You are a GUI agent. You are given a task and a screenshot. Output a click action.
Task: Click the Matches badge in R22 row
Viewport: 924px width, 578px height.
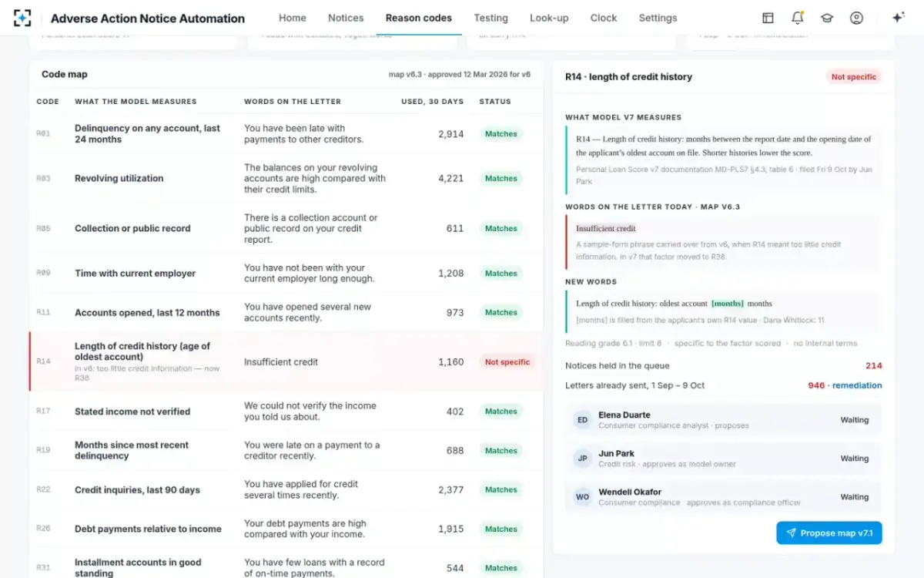[x=501, y=490]
